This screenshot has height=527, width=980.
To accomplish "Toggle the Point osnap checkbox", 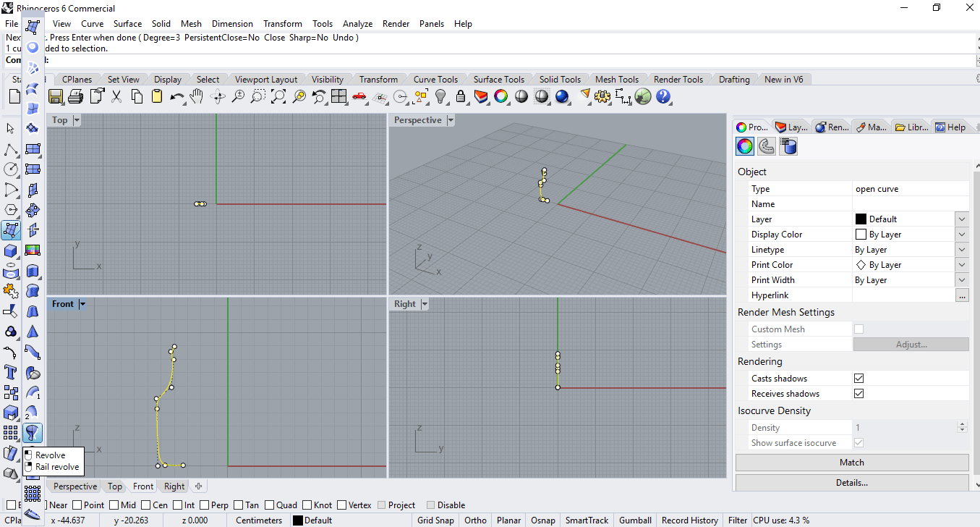I will [77, 505].
